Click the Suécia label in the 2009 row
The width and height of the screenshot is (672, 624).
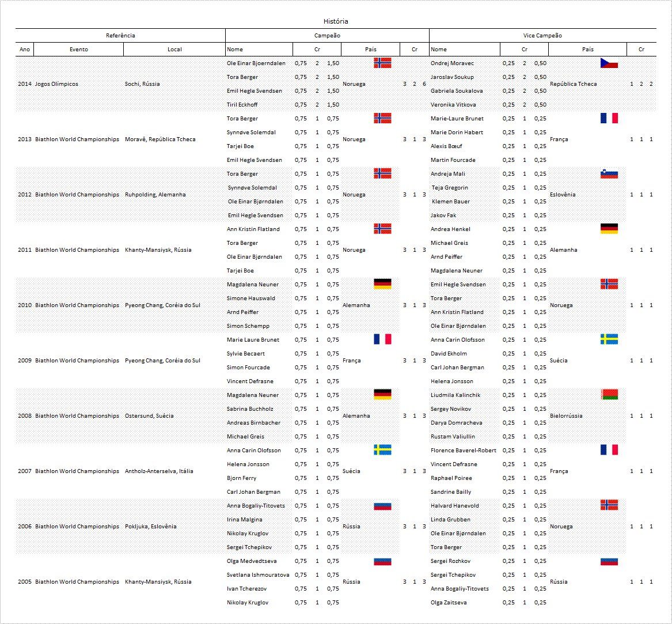click(559, 361)
